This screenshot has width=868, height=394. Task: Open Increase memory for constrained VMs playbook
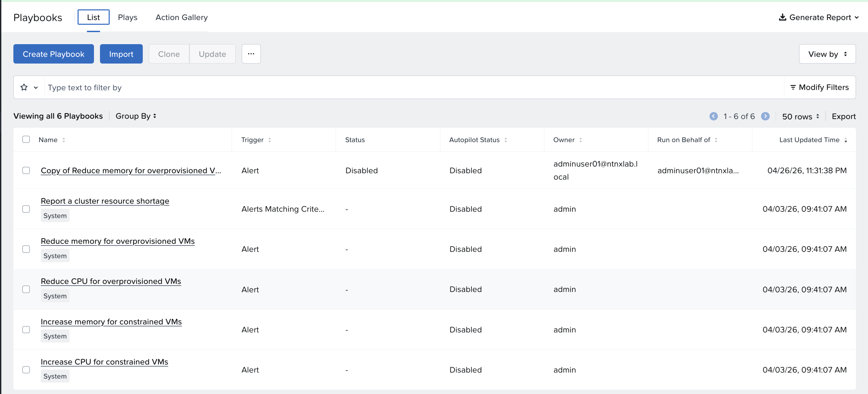[111, 321]
